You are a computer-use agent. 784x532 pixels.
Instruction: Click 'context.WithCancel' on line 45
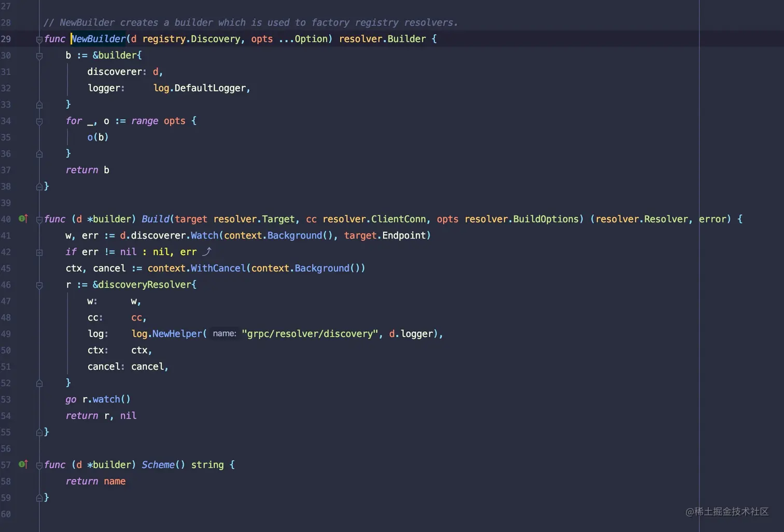197,268
